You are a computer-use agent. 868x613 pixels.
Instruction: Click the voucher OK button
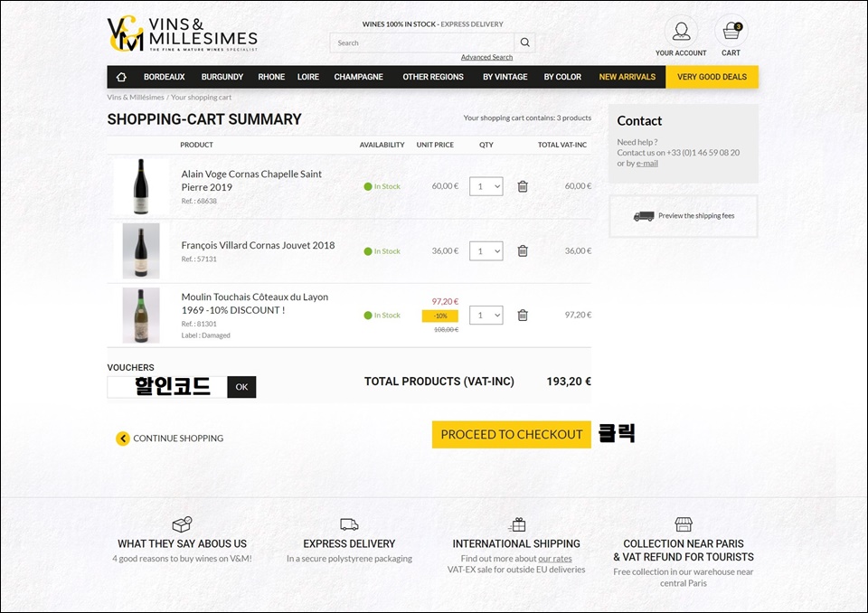242,387
